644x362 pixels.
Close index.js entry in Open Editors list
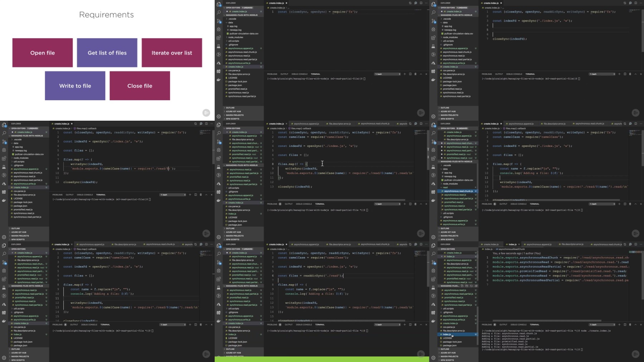click(x=442, y=256)
